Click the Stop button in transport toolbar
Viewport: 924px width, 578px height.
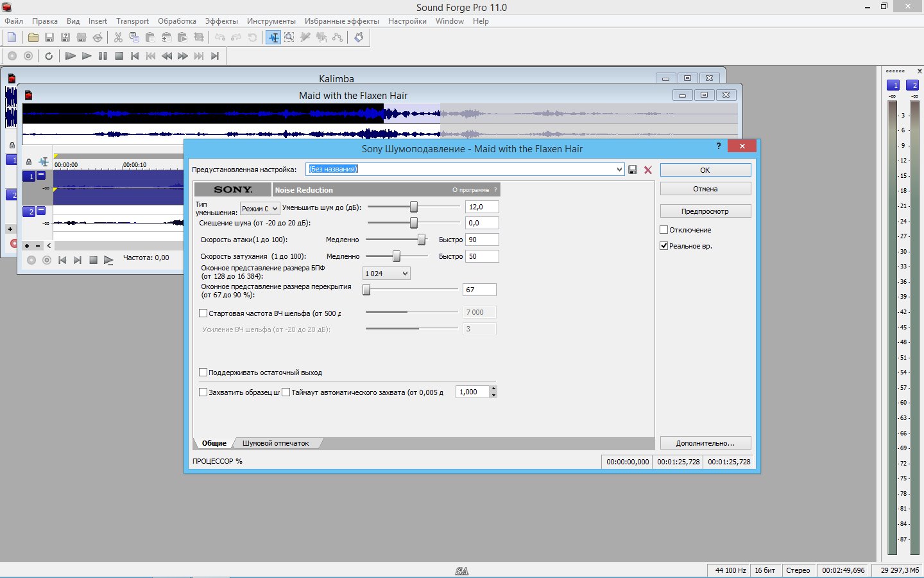click(119, 56)
